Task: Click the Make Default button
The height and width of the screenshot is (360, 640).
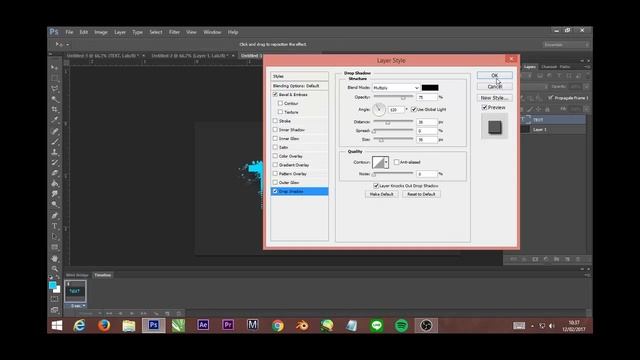Action: [382, 194]
